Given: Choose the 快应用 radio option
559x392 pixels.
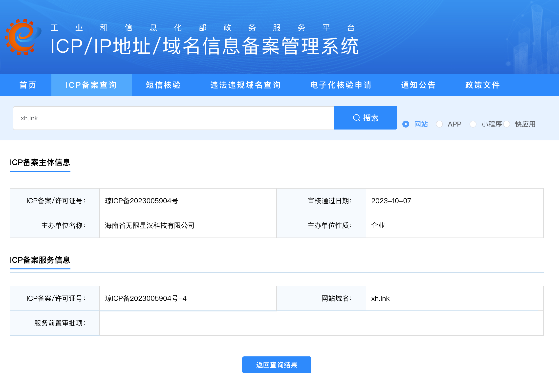Looking at the screenshot, I should tap(507, 124).
